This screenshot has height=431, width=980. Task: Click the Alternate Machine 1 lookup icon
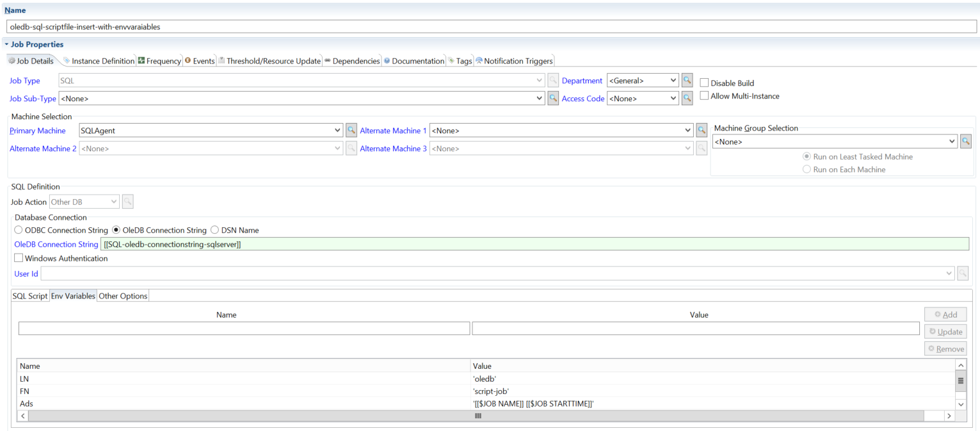702,131
